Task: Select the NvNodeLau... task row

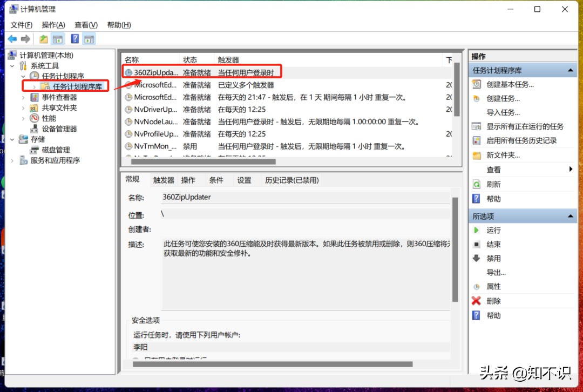Action: pyautogui.click(x=287, y=121)
